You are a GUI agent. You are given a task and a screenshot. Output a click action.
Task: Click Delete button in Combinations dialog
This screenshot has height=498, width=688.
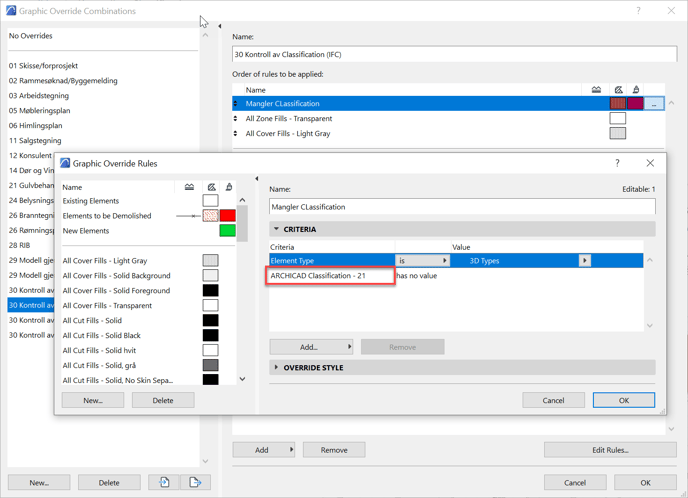[x=109, y=482]
